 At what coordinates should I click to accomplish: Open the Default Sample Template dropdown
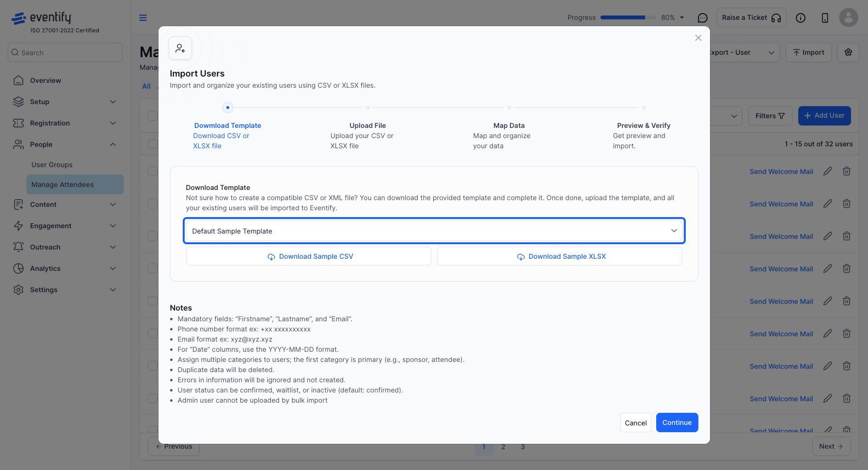(434, 231)
